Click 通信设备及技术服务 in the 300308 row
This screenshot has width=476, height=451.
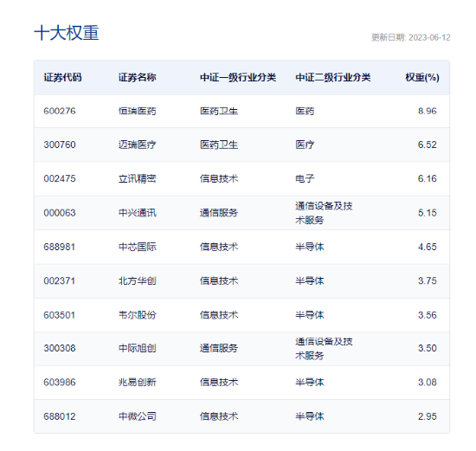point(324,349)
